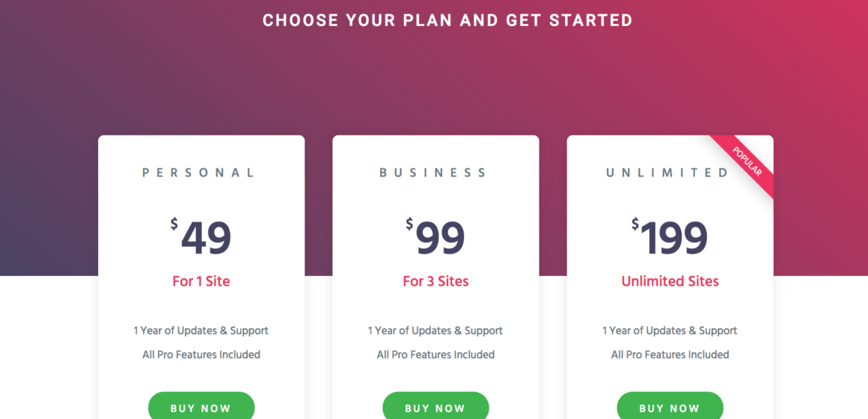This screenshot has width=868, height=419.
Task: Click Unlimited's 1 Year of Updates & Support
Action: click(670, 331)
